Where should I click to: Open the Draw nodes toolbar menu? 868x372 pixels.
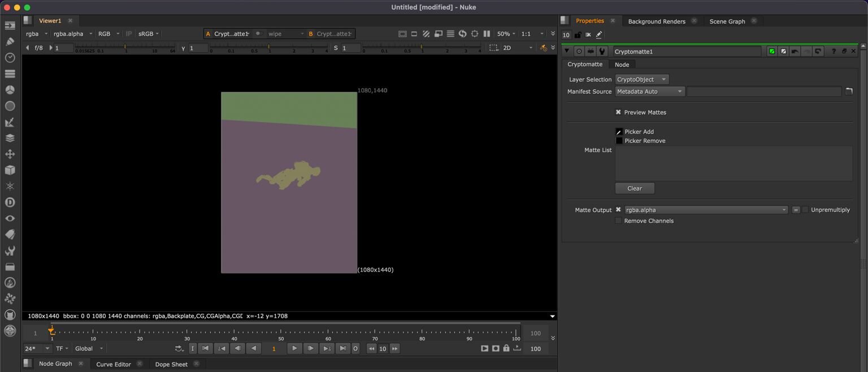(x=10, y=41)
